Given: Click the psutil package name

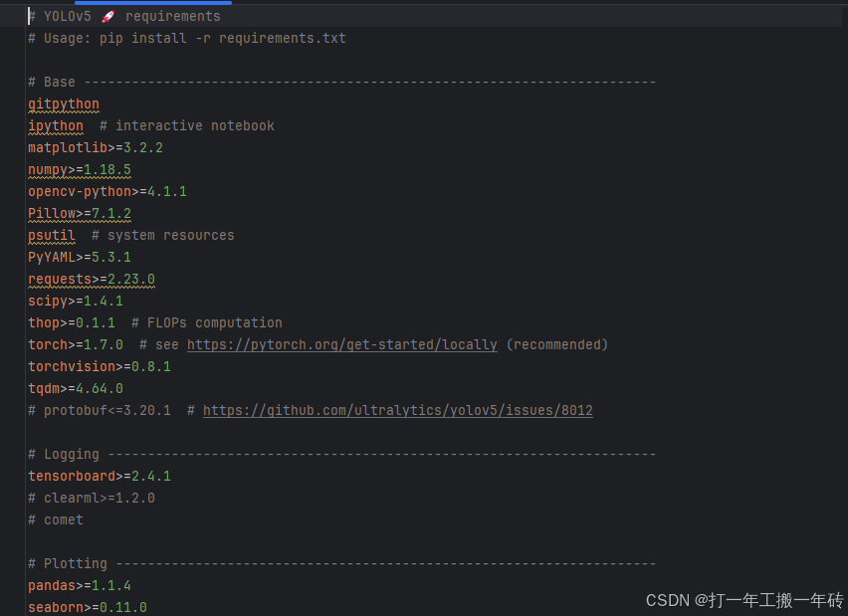Looking at the screenshot, I should [52, 235].
